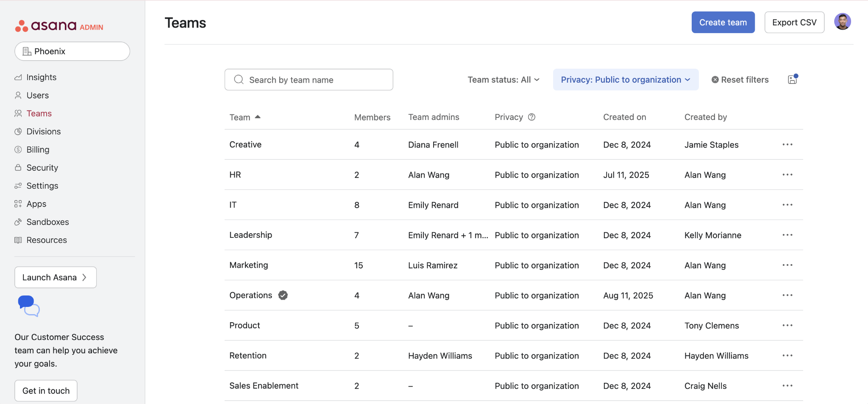Click the Operations team name

point(250,295)
